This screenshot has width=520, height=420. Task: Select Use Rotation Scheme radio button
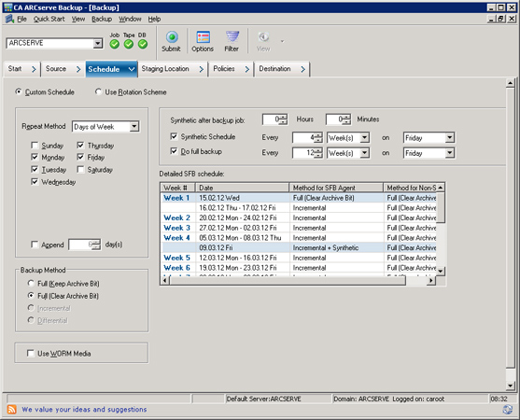98,91
